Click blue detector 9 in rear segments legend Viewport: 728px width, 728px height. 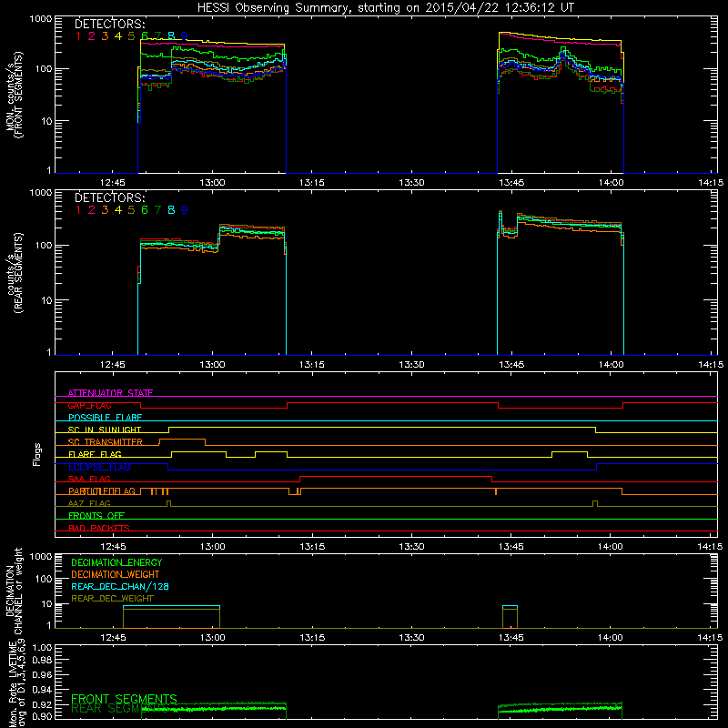(185, 210)
